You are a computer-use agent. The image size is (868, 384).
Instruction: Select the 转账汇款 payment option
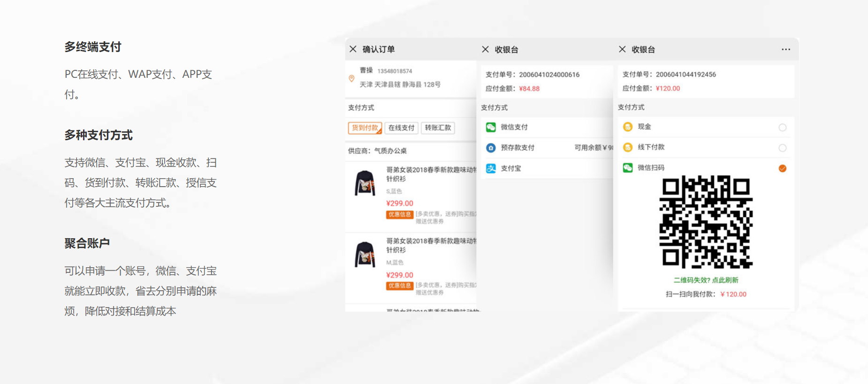point(438,128)
